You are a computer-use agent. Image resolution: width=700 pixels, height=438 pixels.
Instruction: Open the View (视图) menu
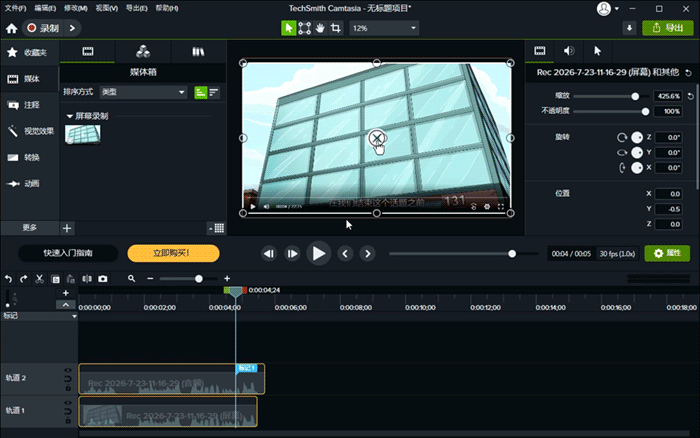coord(107,8)
